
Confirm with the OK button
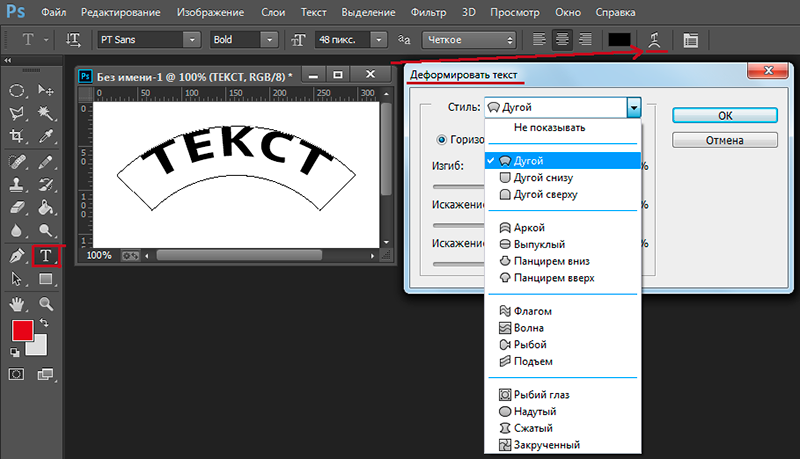[x=724, y=116]
